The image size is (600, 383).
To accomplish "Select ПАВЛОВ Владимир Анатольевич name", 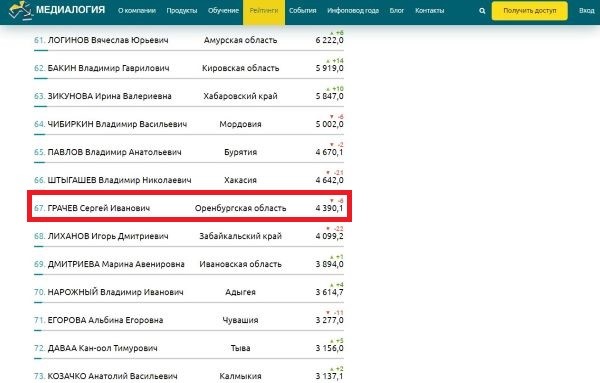I will coord(114,152).
